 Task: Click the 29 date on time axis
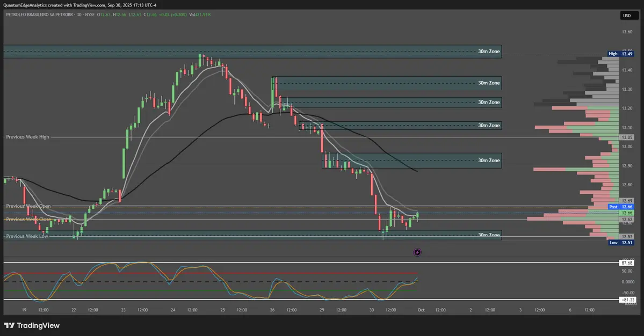pos(322,310)
